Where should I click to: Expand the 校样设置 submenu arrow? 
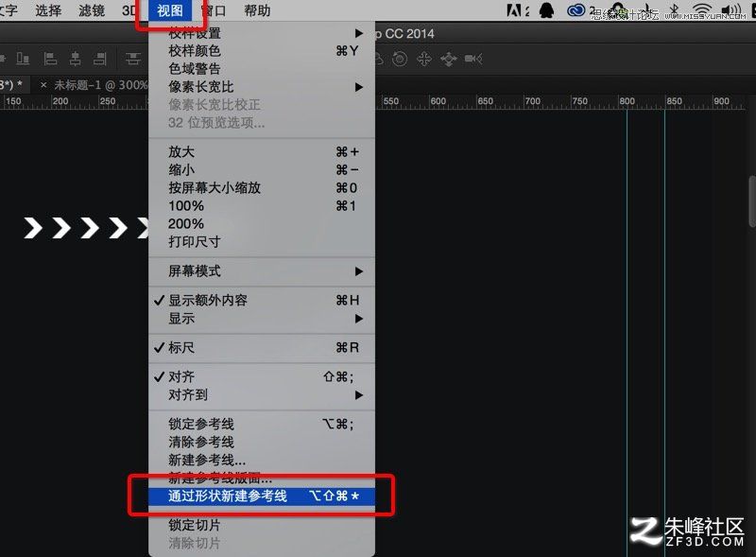[x=359, y=33]
